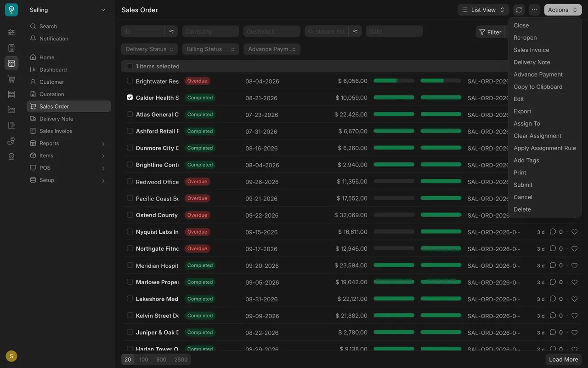Click the first progress bar in the Brightwater row
Viewport: 588px width, 368px height.
pyautogui.click(x=394, y=81)
